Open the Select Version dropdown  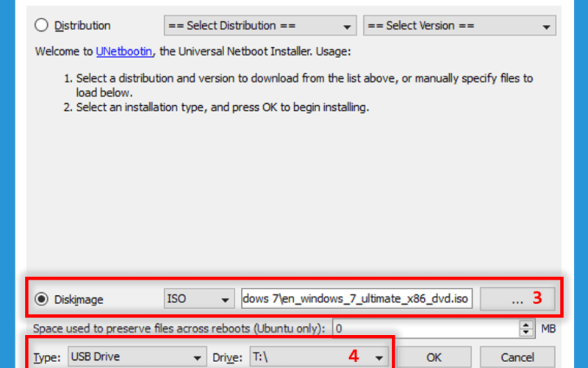click(459, 26)
